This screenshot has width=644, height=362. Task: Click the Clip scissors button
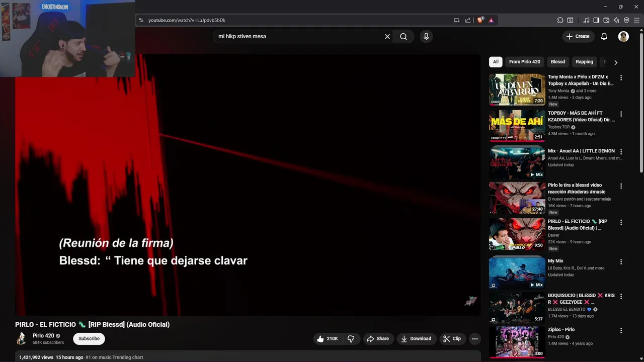452,338
